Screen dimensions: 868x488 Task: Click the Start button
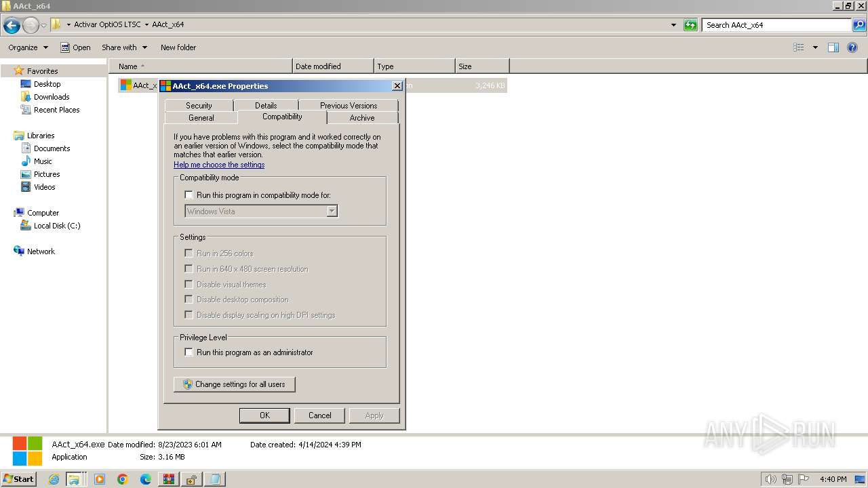click(18, 479)
